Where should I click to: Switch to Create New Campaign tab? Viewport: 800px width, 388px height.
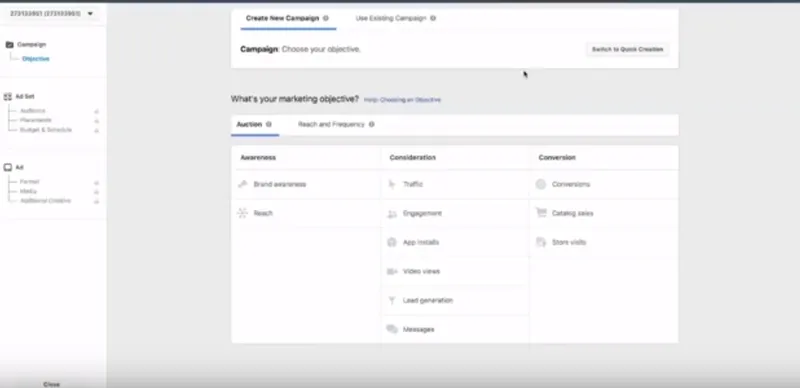[288, 18]
